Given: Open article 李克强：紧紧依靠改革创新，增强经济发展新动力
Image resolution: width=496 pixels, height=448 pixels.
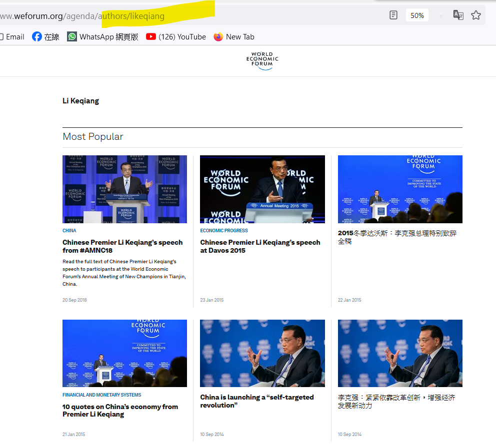Looking at the screenshot, I should pyautogui.click(x=396, y=401).
